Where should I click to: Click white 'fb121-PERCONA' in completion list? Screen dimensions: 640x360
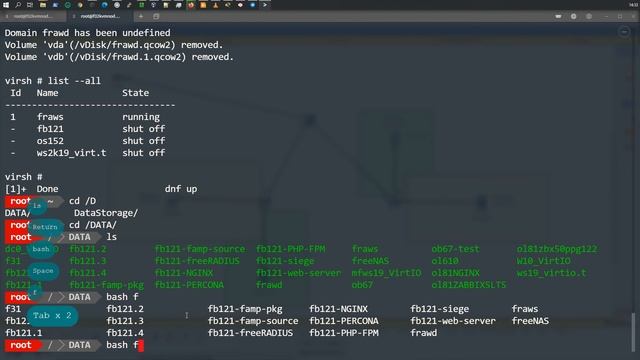click(x=344, y=321)
